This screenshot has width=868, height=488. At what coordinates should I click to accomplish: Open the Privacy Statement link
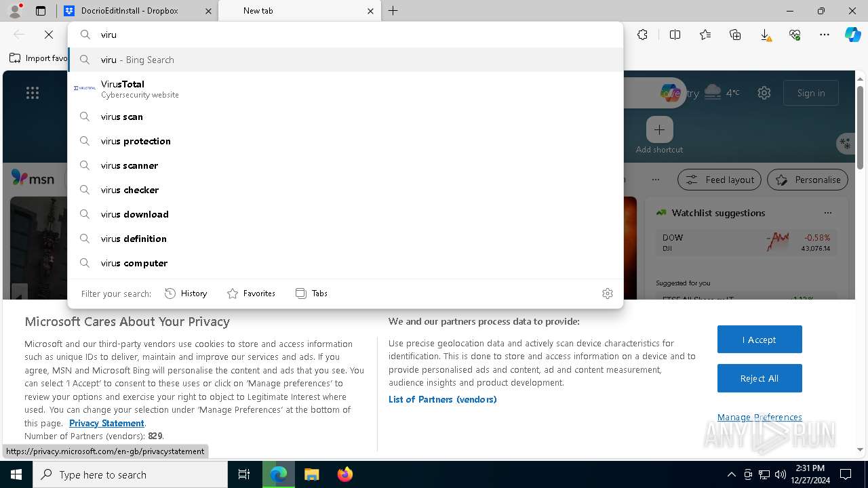[106, 423]
